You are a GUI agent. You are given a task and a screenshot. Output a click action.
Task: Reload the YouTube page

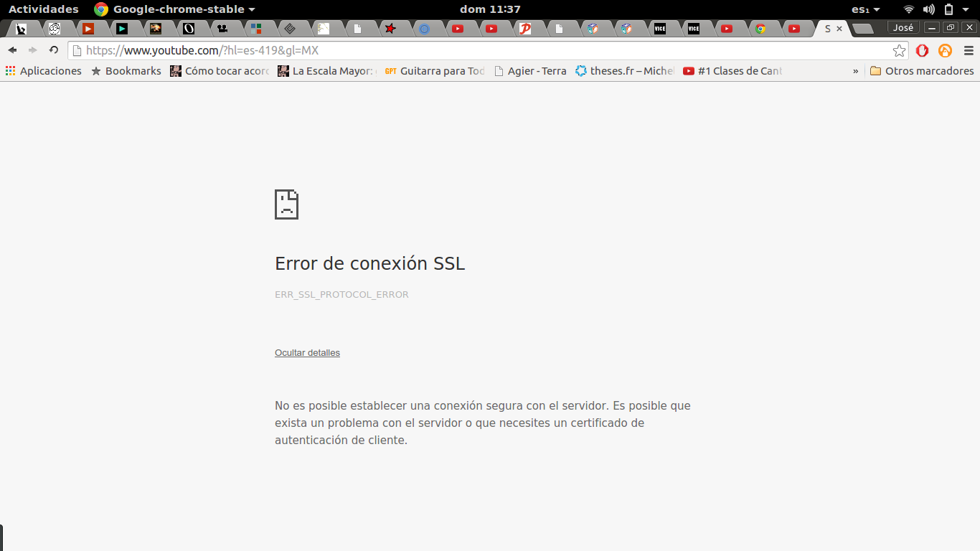(x=53, y=50)
